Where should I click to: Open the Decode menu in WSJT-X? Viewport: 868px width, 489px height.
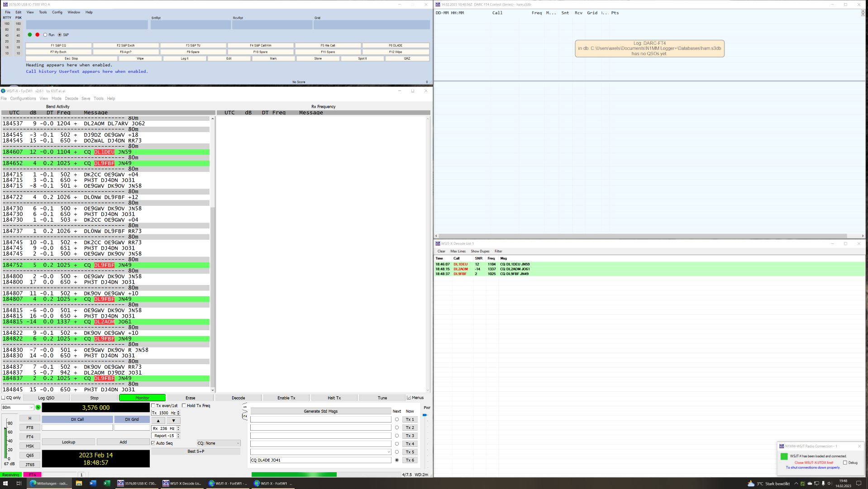71,99
